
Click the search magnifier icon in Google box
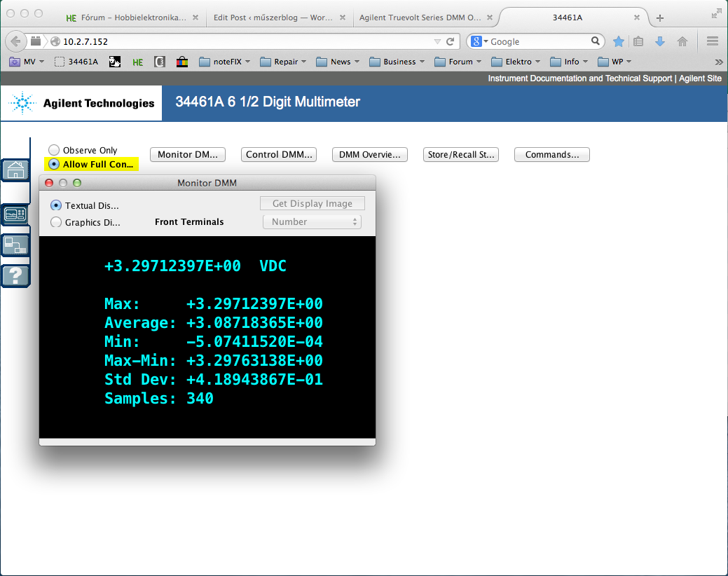click(x=595, y=41)
